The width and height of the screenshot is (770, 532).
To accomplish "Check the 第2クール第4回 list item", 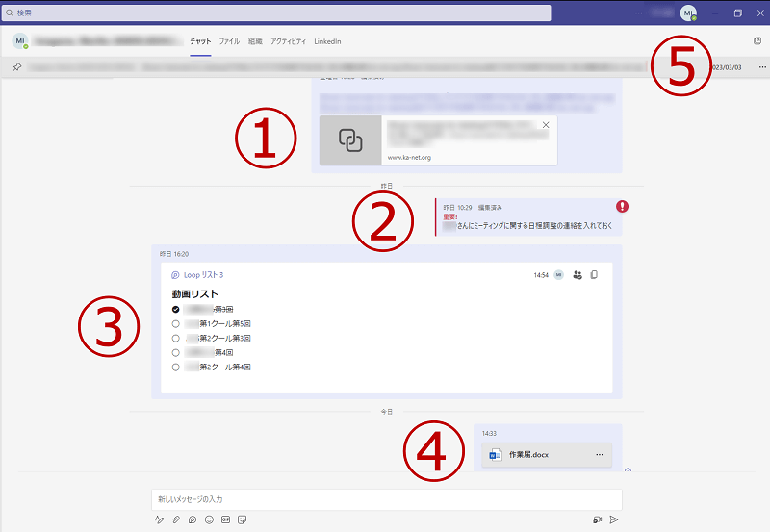I will click(x=175, y=367).
